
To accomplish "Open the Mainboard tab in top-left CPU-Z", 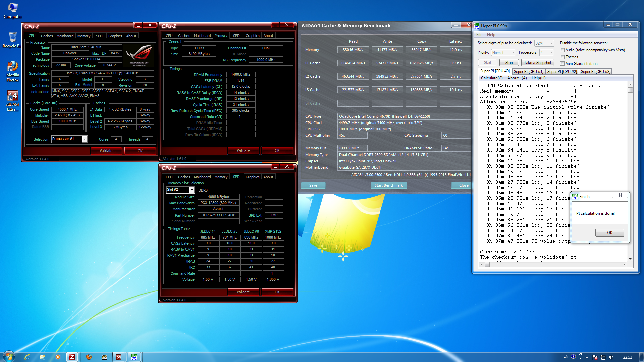I will (65, 36).
